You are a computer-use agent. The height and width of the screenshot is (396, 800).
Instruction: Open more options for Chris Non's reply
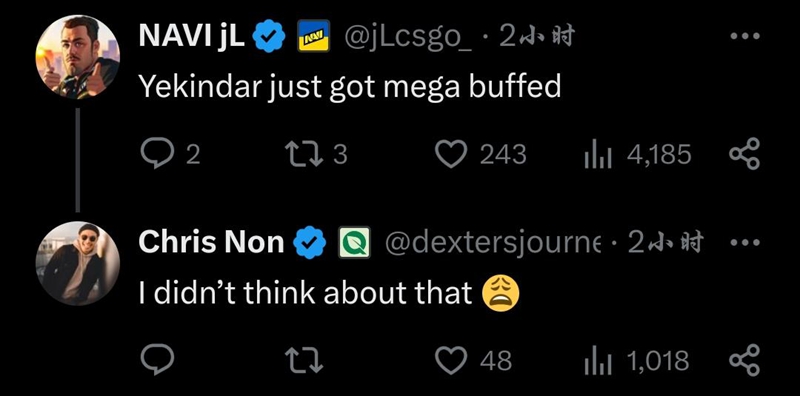coord(745,242)
